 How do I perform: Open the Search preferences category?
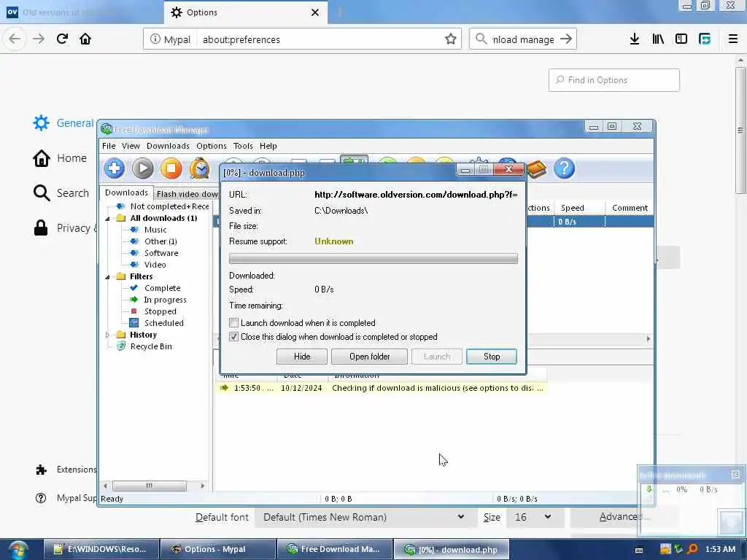pos(61,192)
